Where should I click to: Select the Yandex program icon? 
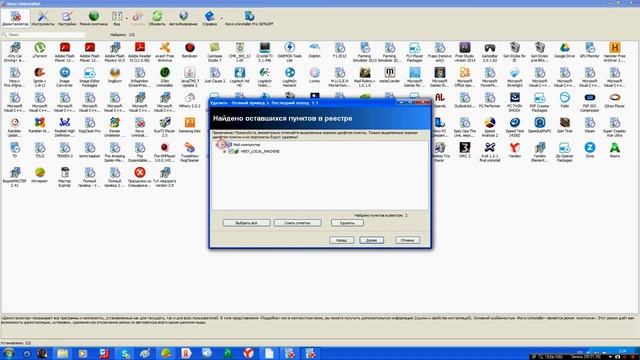[515, 150]
